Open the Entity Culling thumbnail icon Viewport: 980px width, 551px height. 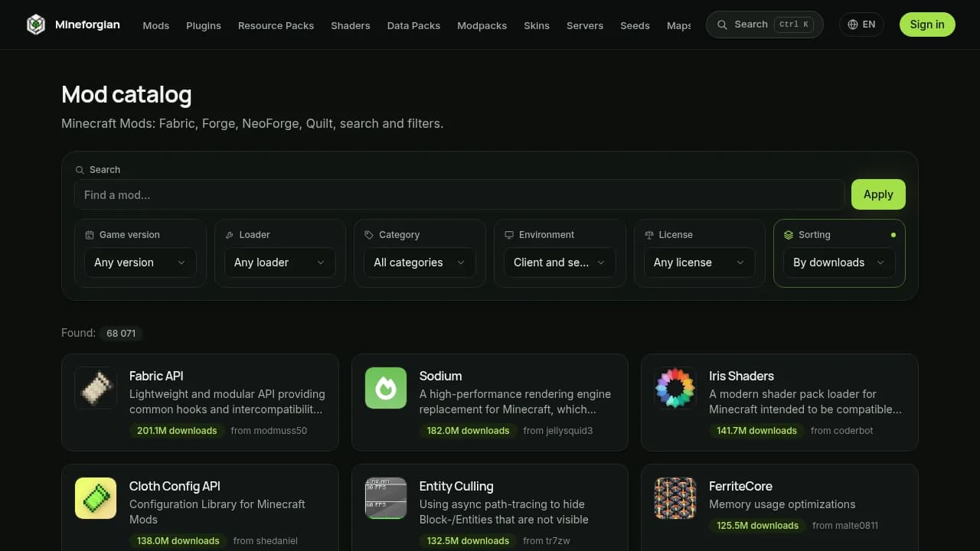(386, 498)
